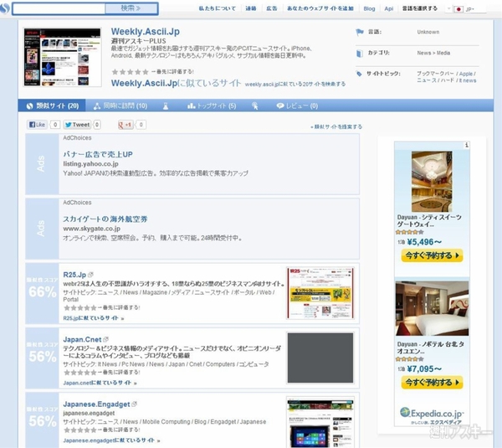
Task: Select the トップサイト (5) tab
Action: click(212, 106)
